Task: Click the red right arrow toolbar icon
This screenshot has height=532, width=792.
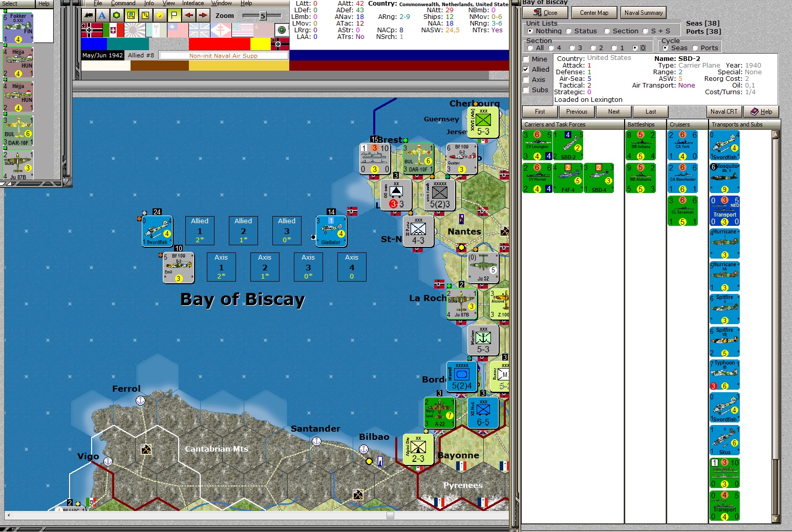Action: click(x=203, y=15)
